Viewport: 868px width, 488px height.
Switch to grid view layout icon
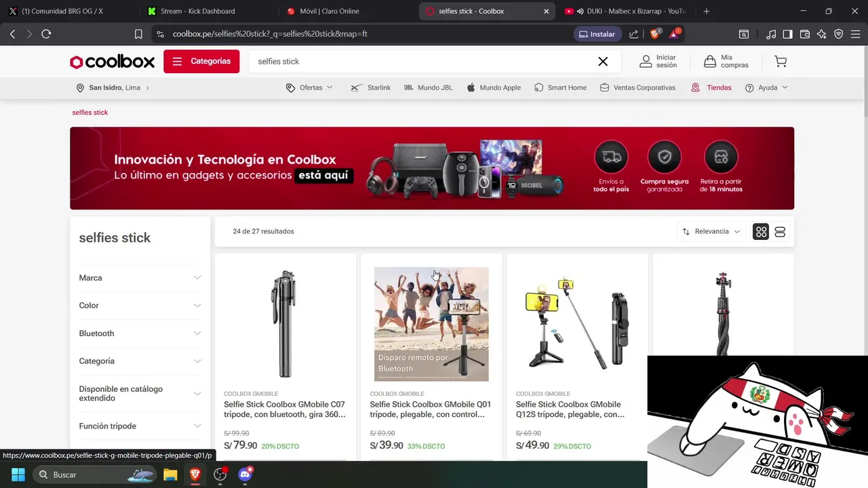tap(761, 232)
